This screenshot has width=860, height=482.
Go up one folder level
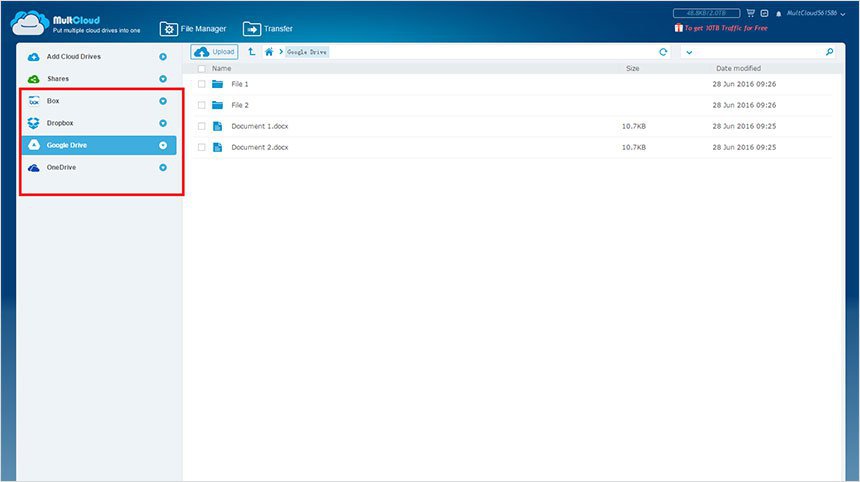pos(251,51)
